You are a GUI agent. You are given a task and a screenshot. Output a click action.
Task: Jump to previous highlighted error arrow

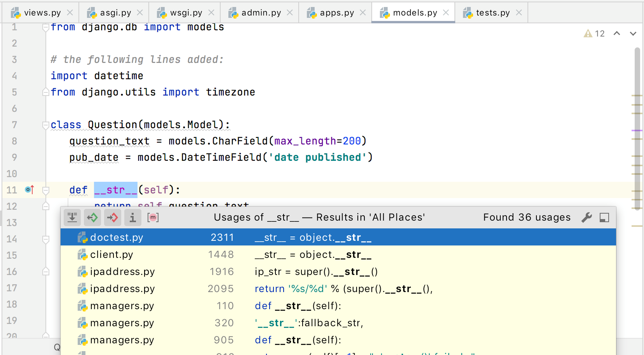click(x=617, y=34)
